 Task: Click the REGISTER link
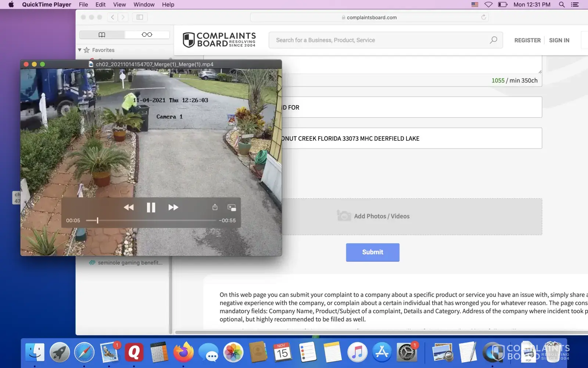click(x=527, y=40)
